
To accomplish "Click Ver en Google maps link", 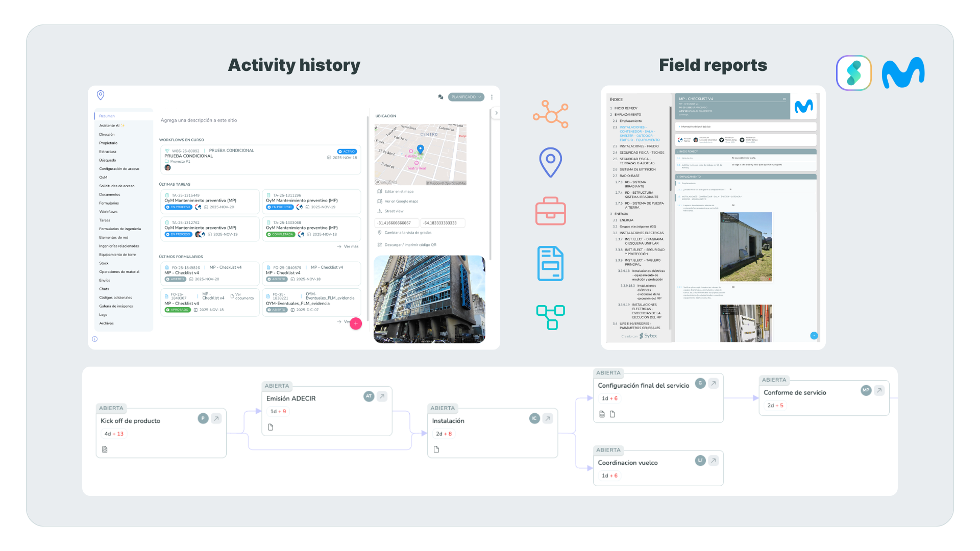I will pos(401,202).
